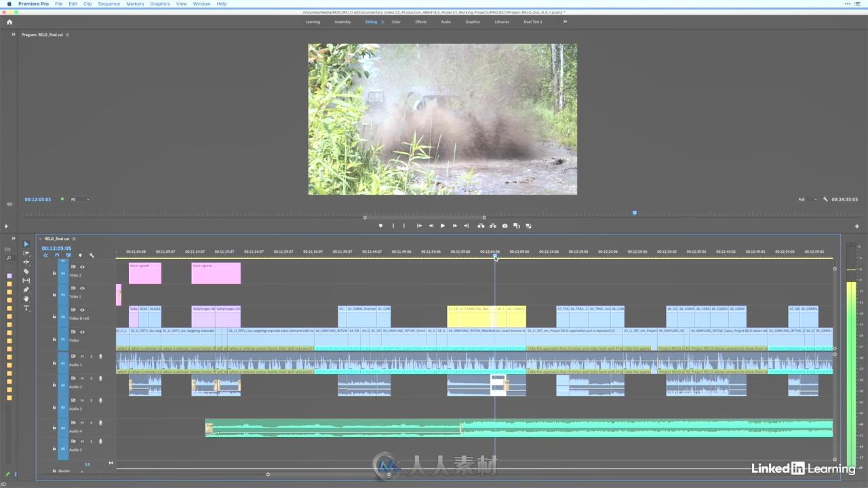The height and width of the screenshot is (488, 868).
Task: Open the program monitor settings wrench
Action: pyautogui.click(x=825, y=199)
